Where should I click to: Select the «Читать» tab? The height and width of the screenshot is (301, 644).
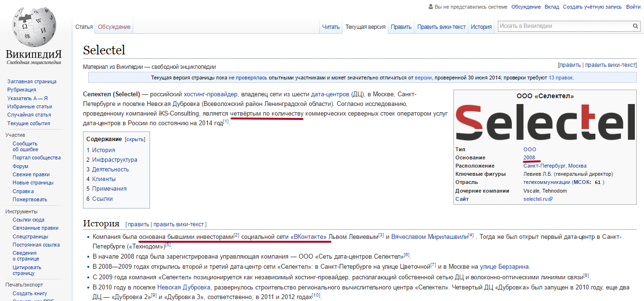click(x=331, y=27)
